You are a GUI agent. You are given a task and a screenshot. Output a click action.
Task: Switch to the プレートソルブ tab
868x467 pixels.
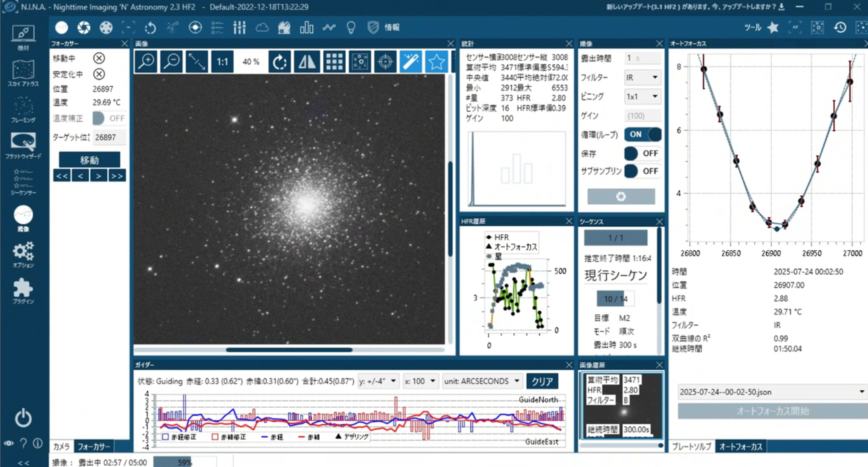point(691,446)
